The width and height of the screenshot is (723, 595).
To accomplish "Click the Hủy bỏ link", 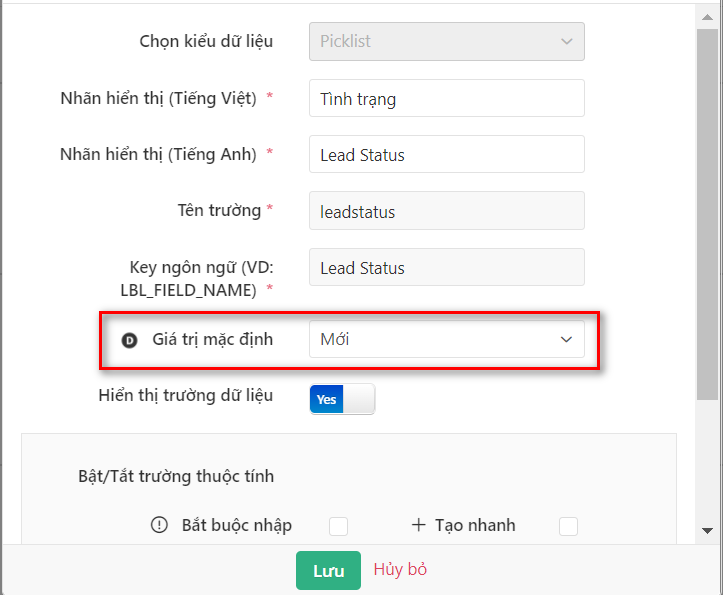I will (400, 570).
